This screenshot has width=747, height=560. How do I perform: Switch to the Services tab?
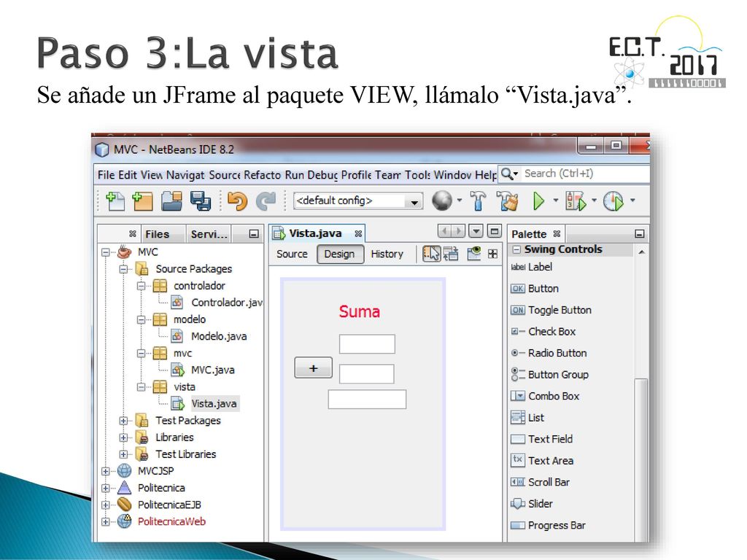click(209, 234)
